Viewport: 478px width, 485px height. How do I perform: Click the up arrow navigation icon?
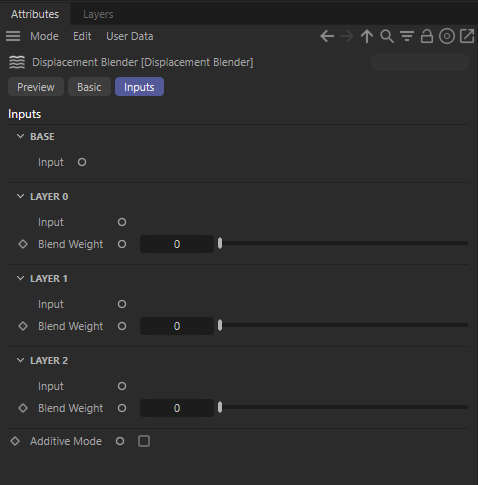point(367,36)
